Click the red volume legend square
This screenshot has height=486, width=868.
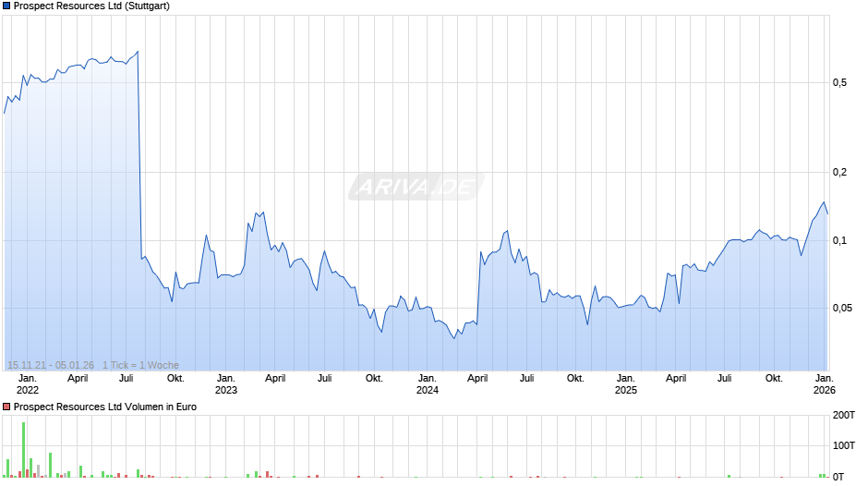(x=6, y=407)
